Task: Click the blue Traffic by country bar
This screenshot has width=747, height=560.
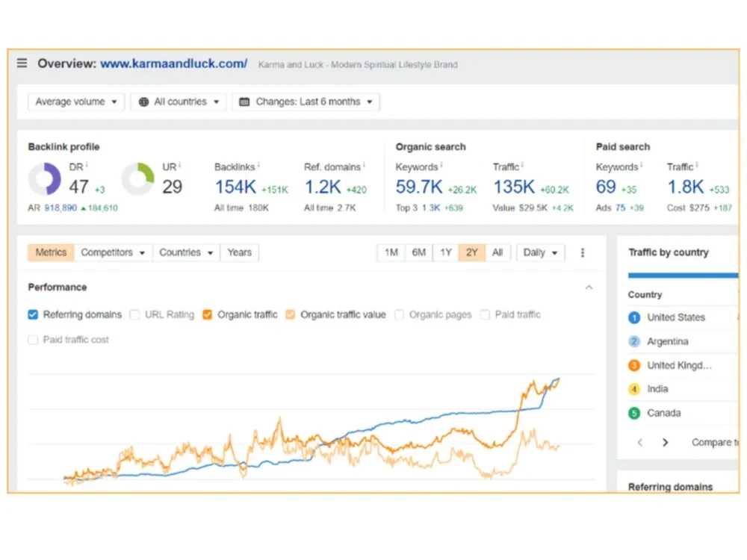Action: click(684, 276)
